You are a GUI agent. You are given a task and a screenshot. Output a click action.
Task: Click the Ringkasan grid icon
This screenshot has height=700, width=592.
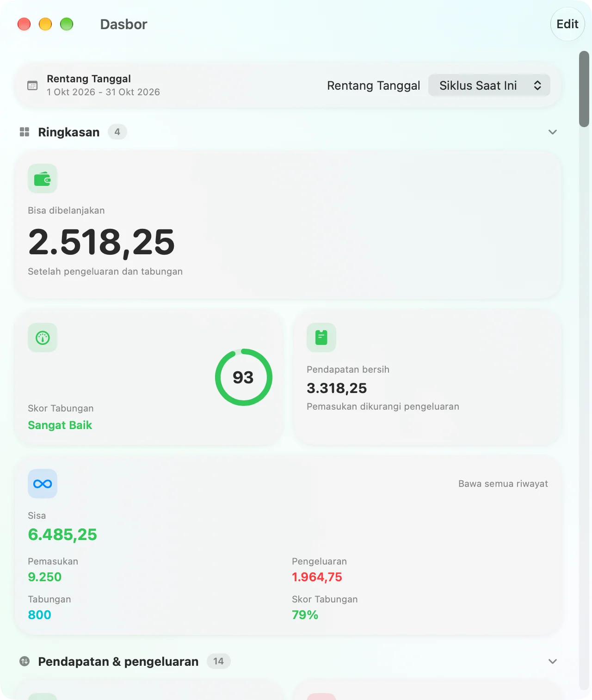point(25,132)
